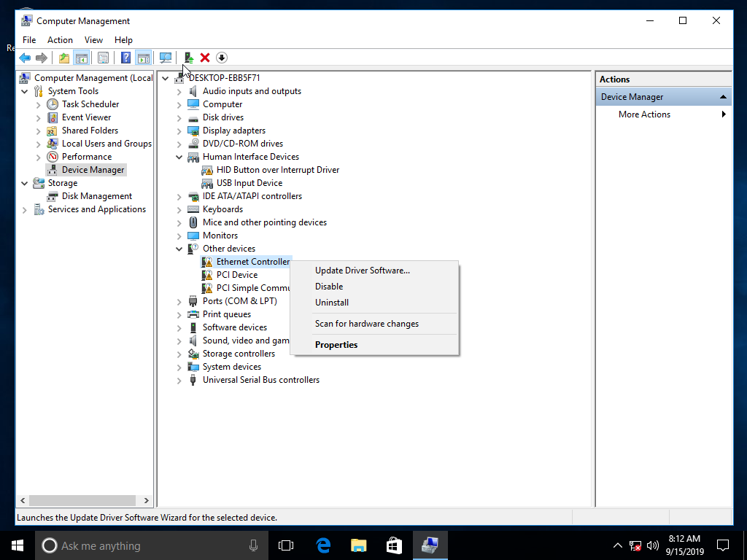Click the Properties toolbar icon
The image size is (747, 560).
click(103, 58)
